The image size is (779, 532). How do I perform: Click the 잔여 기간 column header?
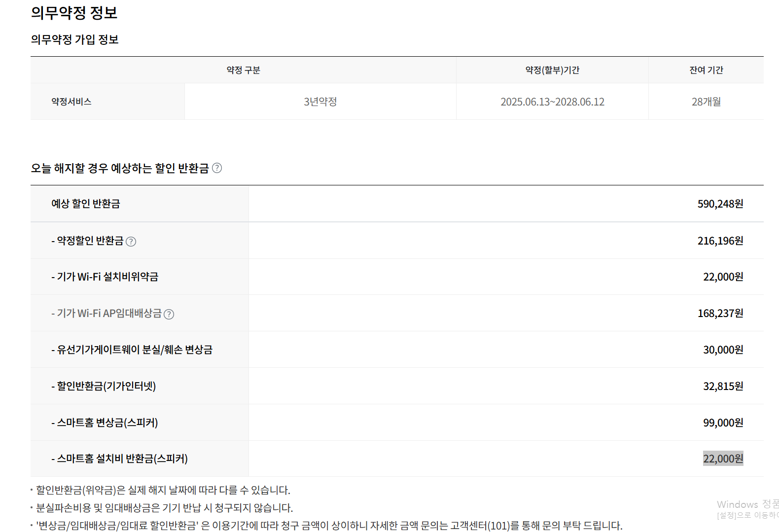[x=706, y=70]
